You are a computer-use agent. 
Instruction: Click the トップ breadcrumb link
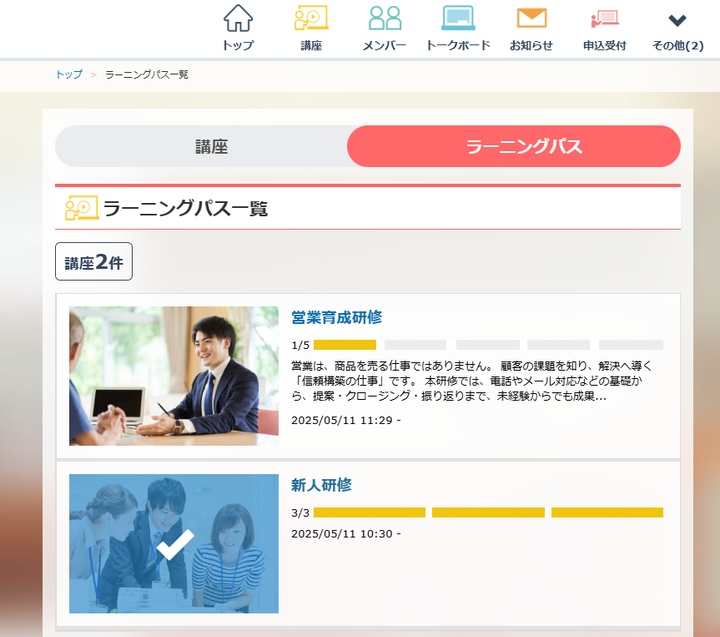[69, 74]
